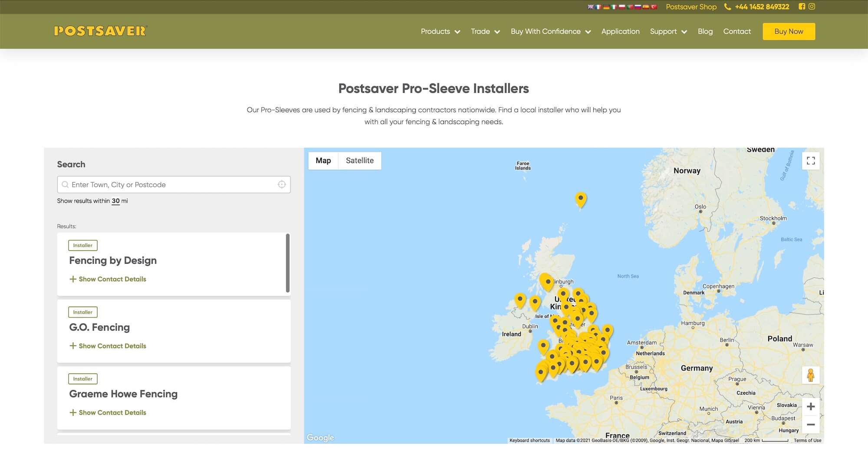Choose the German flag language
868x458 pixels.
[x=606, y=7]
